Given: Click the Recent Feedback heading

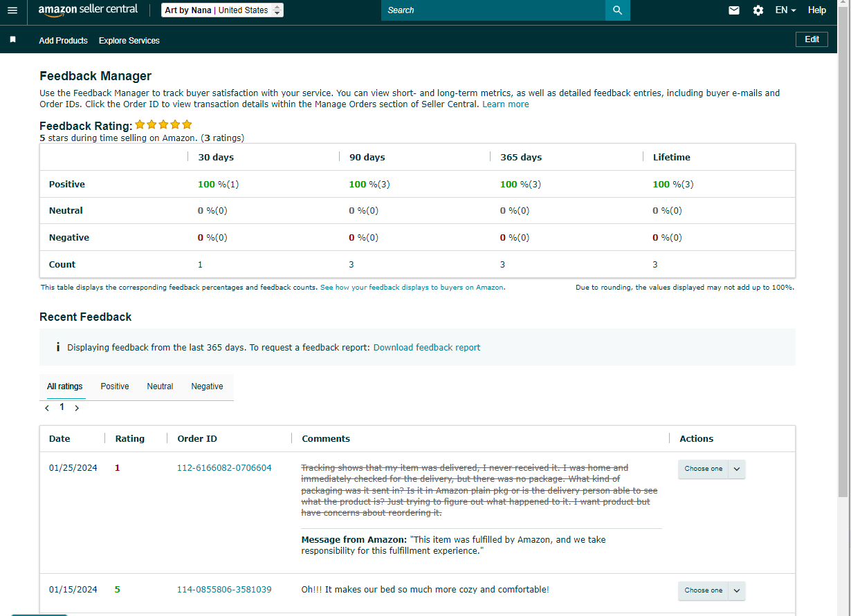Looking at the screenshot, I should (86, 317).
